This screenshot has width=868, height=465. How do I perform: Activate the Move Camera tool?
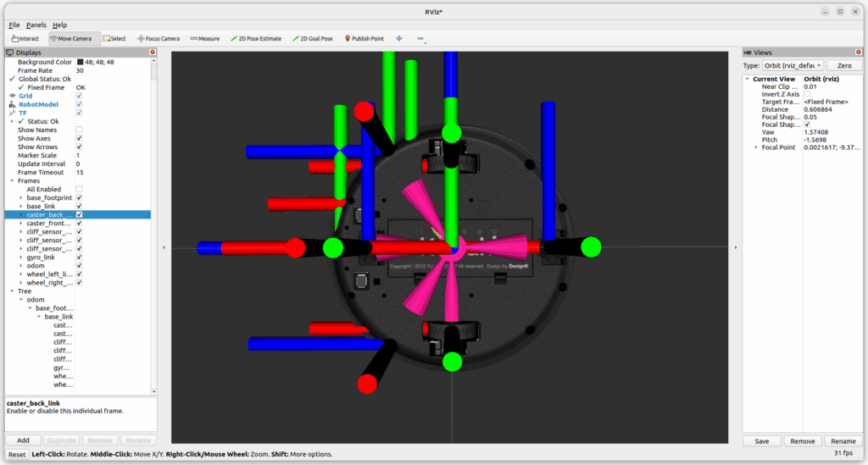click(70, 38)
